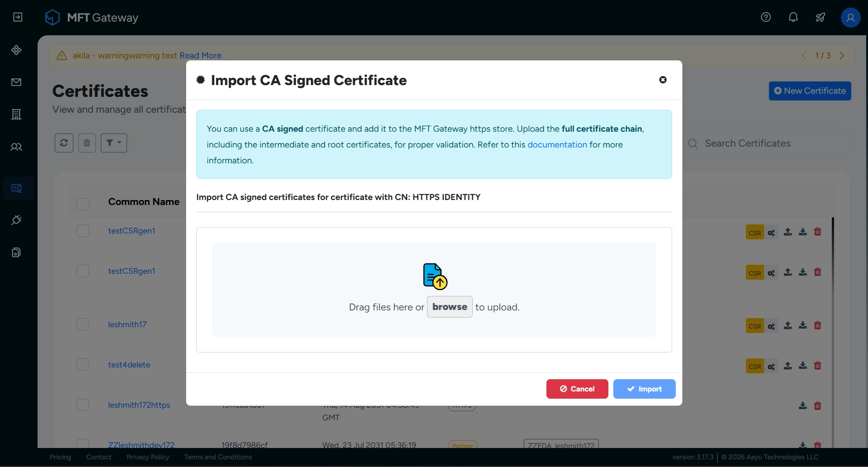Focus the Search Certificates field
This screenshot has height=467, width=868.
[765, 143]
